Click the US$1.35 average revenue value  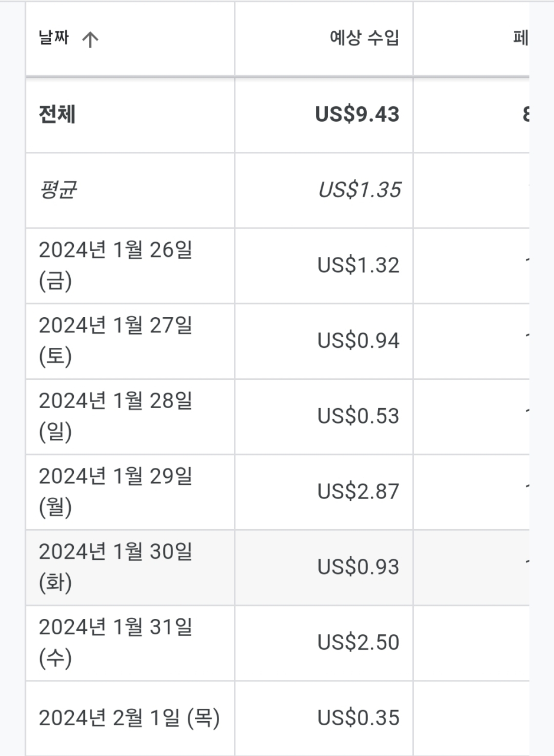(x=359, y=190)
